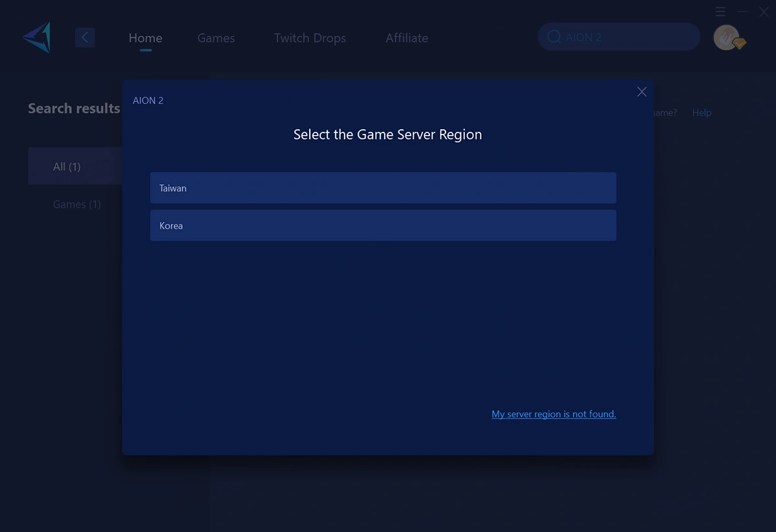The width and height of the screenshot is (776, 532).
Task: Open the user avatar profile
Action: (x=726, y=37)
